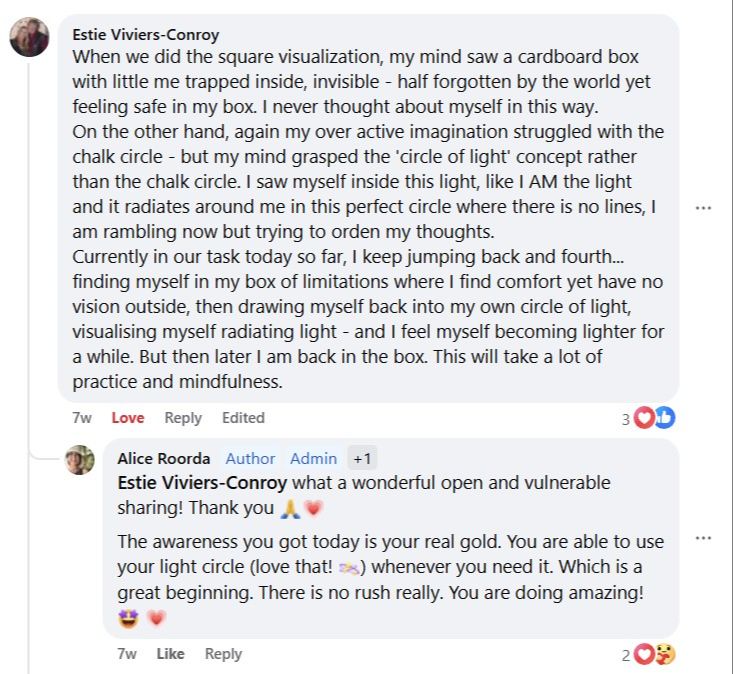The width and height of the screenshot is (733, 674).
Task: Toggle Love reaction on Estie's comment
Action: pos(128,418)
